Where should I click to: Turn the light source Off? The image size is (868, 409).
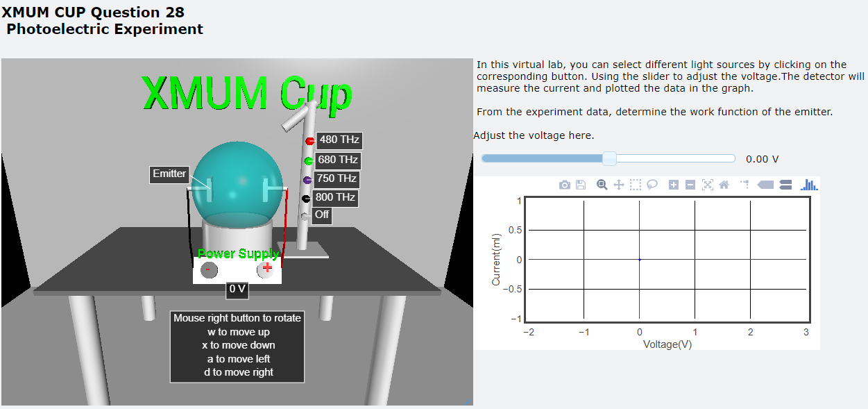coord(305,216)
